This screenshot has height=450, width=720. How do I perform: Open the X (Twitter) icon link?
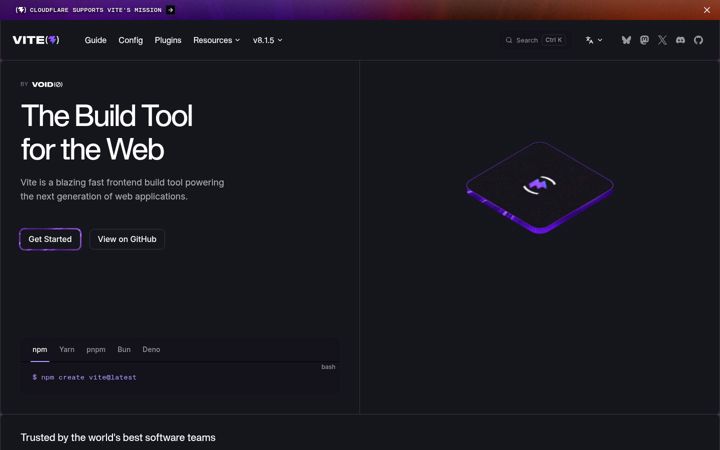pos(662,40)
